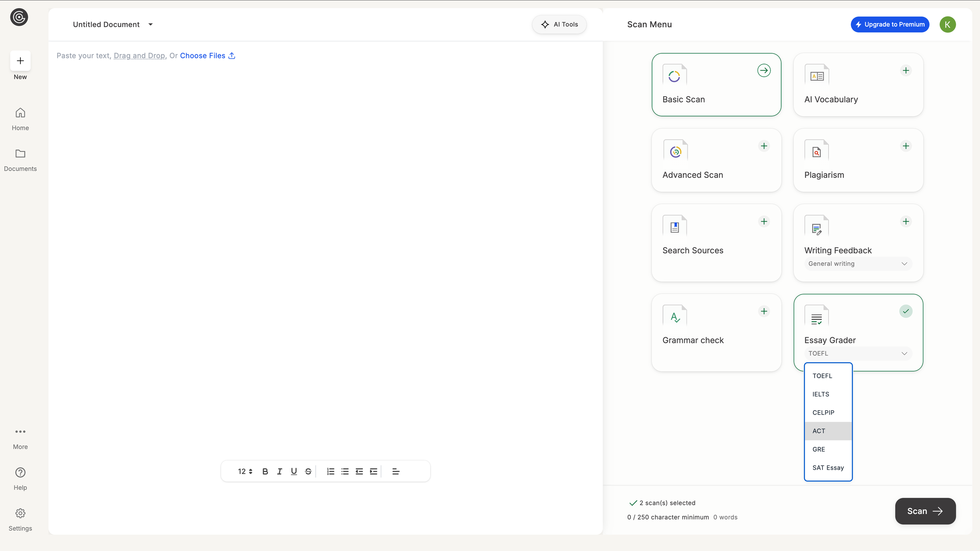980x551 pixels.
Task: Open the General writing dropdown under Writing Feedback
Action: (x=857, y=264)
